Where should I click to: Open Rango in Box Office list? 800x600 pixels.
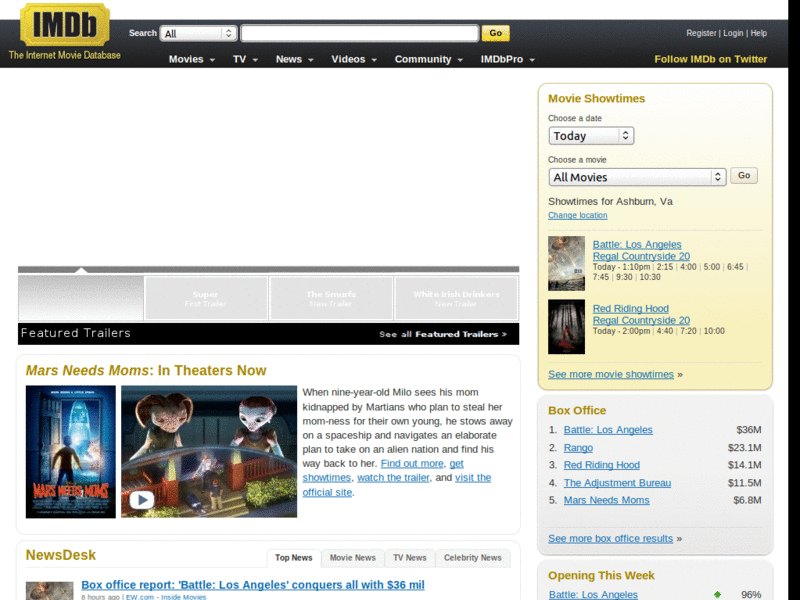[x=578, y=448]
